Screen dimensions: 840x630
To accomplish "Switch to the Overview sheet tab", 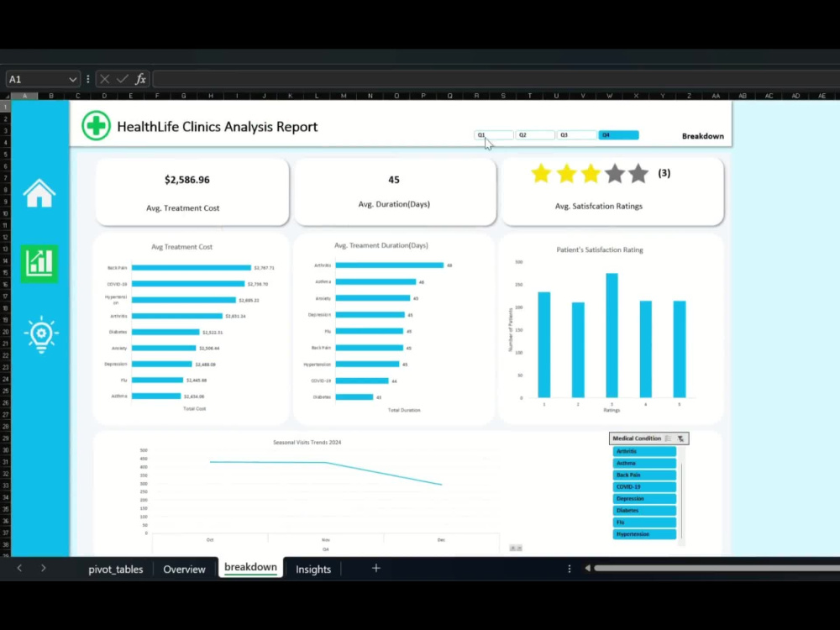I will tap(184, 570).
